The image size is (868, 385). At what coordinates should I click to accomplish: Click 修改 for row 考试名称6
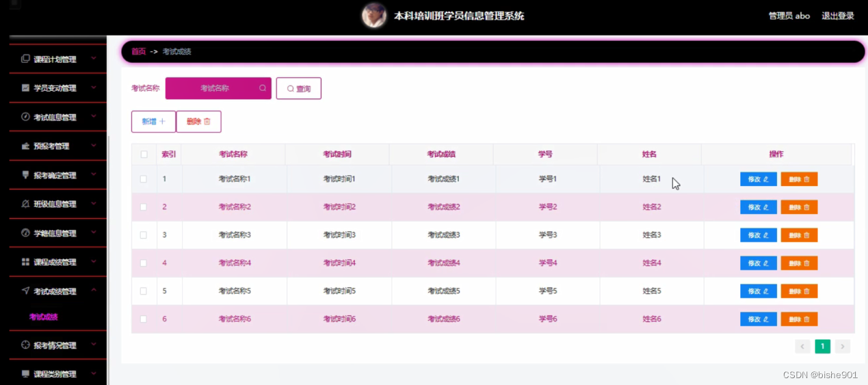point(759,319)
